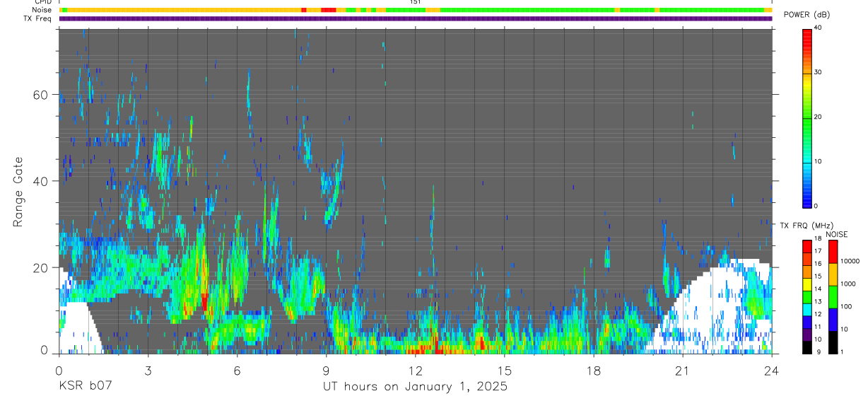Select the 21 hour tick label
868x401 pixels.
[683, 371]
